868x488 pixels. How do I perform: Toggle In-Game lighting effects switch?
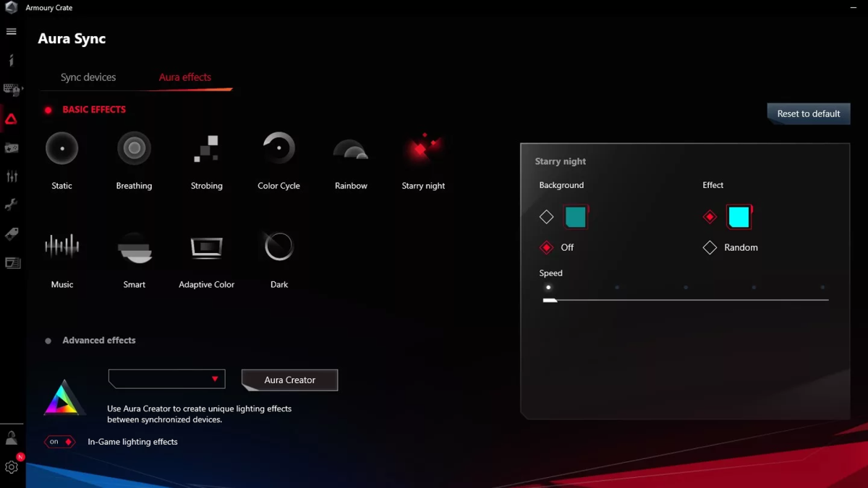click(x=60, y=442)
